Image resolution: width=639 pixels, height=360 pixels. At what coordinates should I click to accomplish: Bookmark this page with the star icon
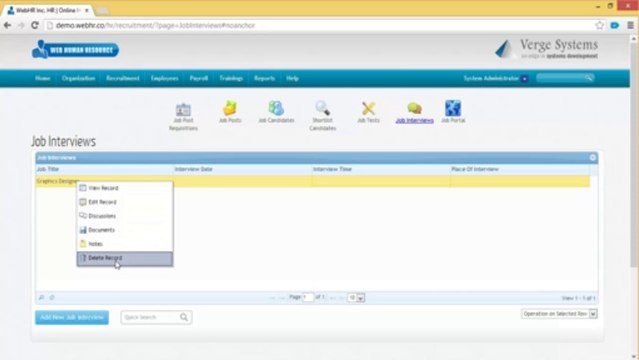599,25
